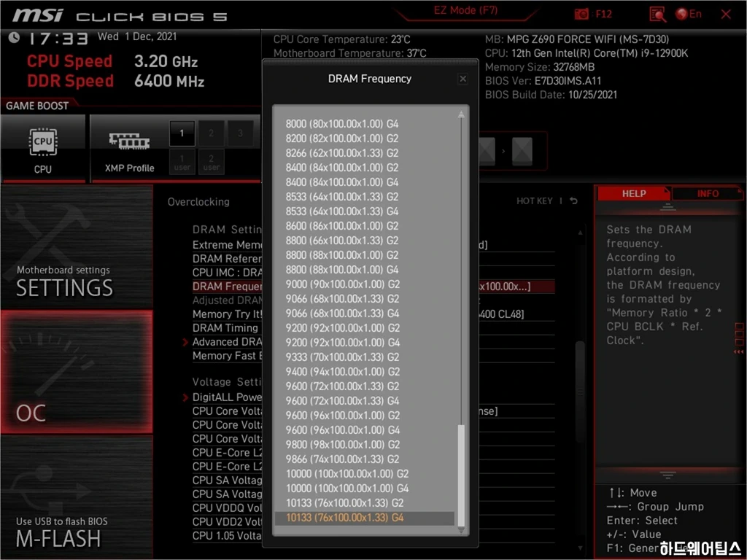The height and width of the screenshot is (560, 747).
Task: Select 9400 (94x100.00x1.00) G2
Action: pyautogui.click(x=365, y=371)
